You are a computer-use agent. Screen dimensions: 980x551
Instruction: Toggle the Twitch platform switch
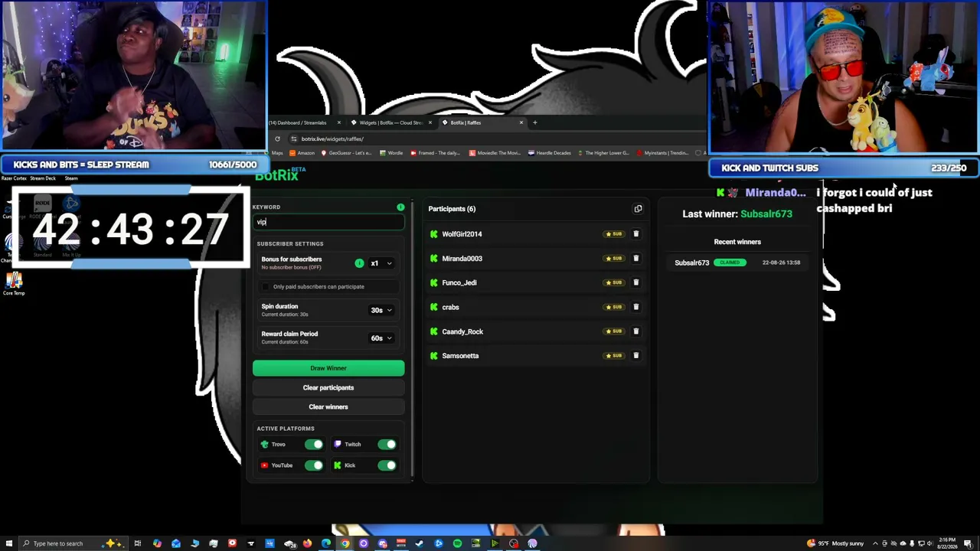pyautogui.click(x=387, y=445)
